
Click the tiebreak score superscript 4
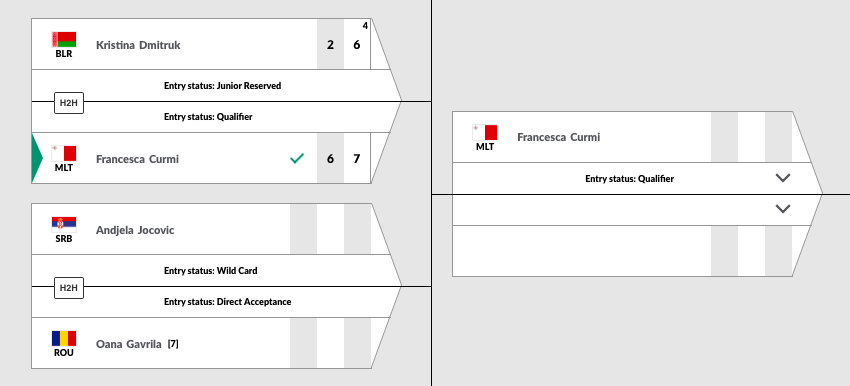tap(365, 25)
